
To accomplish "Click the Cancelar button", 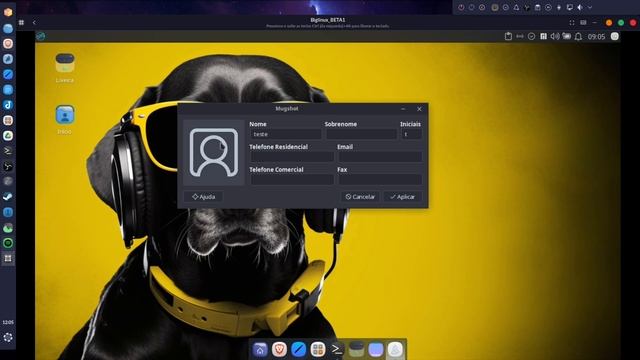I will (360, 197).
